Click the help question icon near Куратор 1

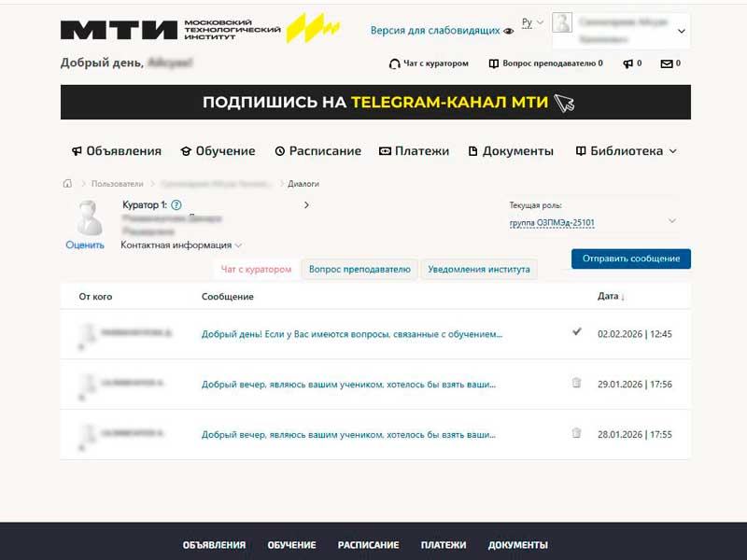pos(176,205)
